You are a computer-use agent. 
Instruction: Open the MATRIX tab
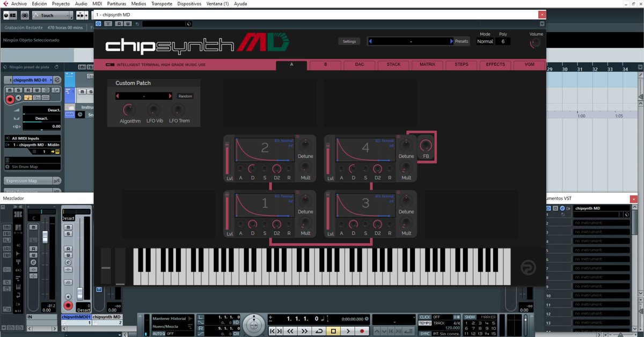(x=427, y=65)
